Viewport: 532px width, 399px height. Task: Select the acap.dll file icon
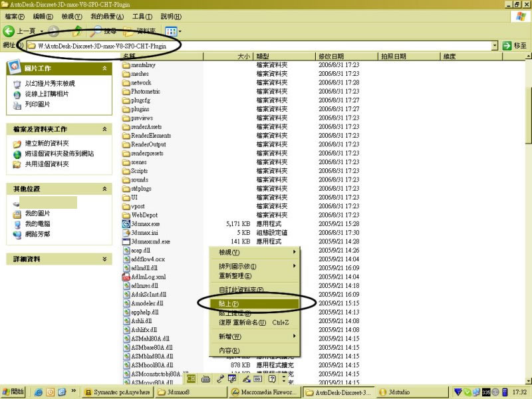(x=126, y=251)
